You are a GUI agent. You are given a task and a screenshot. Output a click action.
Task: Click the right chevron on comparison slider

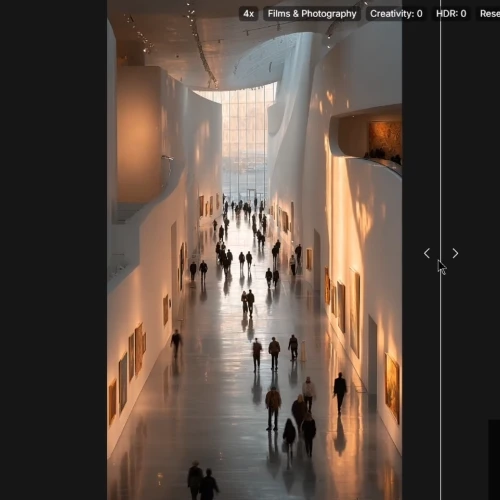pyautogui.click(x=455, y=253)
